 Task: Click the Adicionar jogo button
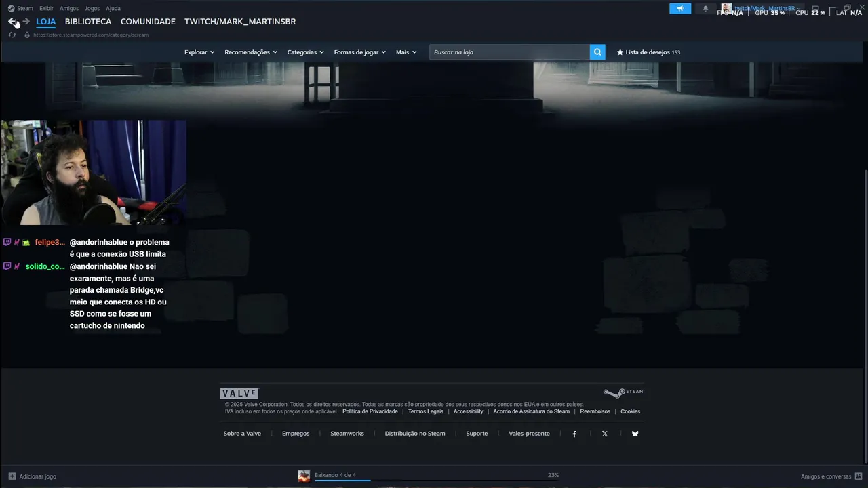click(x=32, y=476)
